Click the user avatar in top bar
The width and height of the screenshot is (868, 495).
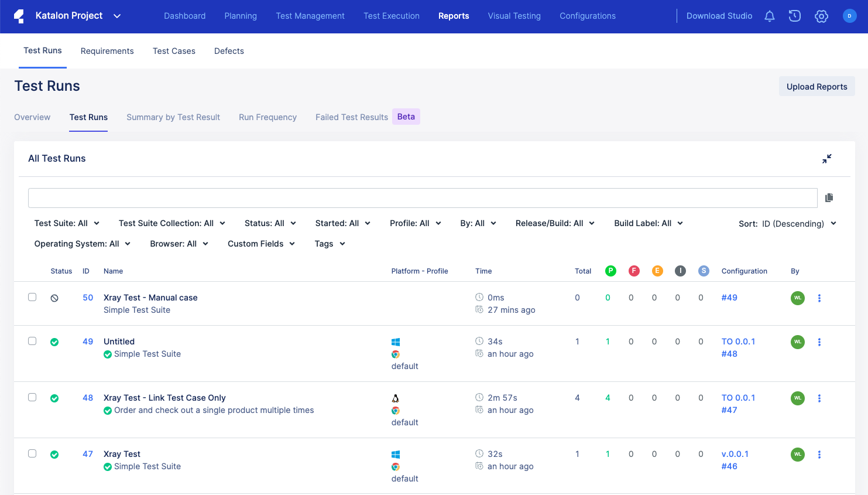tap(849, 16)
